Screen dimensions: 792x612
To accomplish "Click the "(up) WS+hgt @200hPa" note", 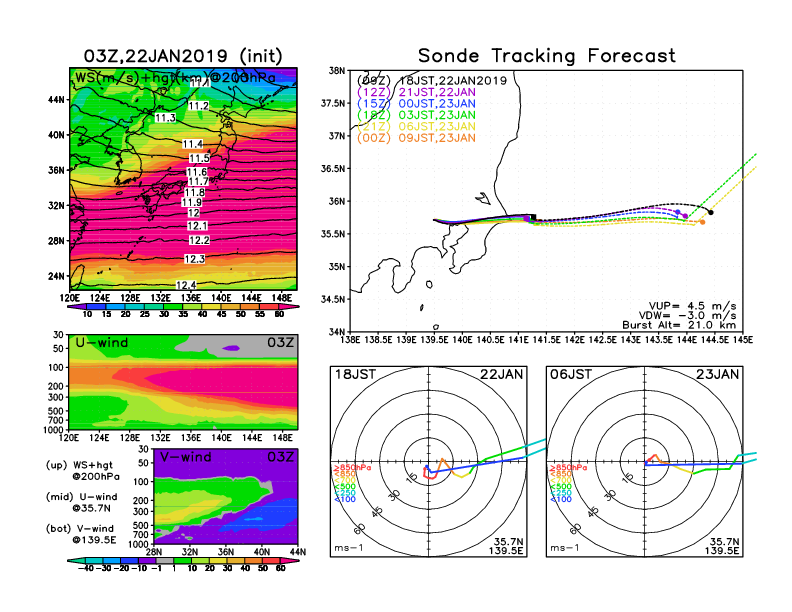I will (82, 471).
